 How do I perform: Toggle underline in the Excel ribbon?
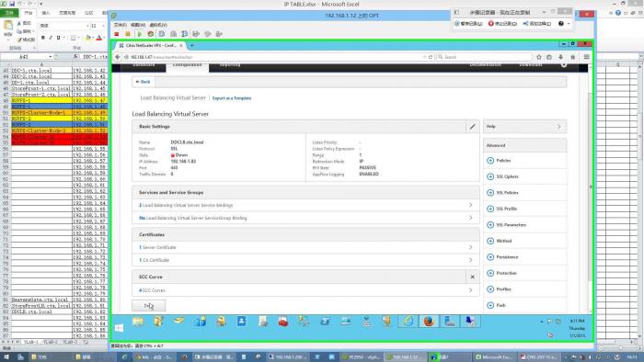[58, 38]
